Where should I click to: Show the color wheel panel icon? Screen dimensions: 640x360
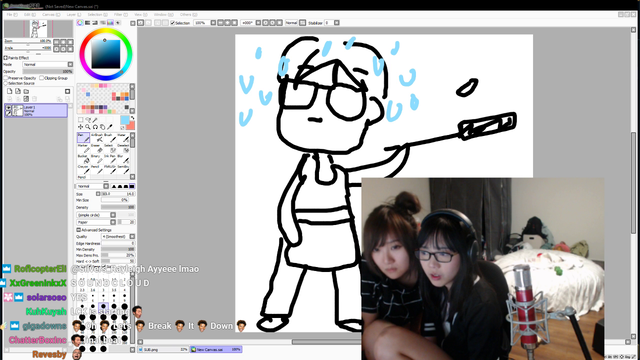click(x=80, y=23)
